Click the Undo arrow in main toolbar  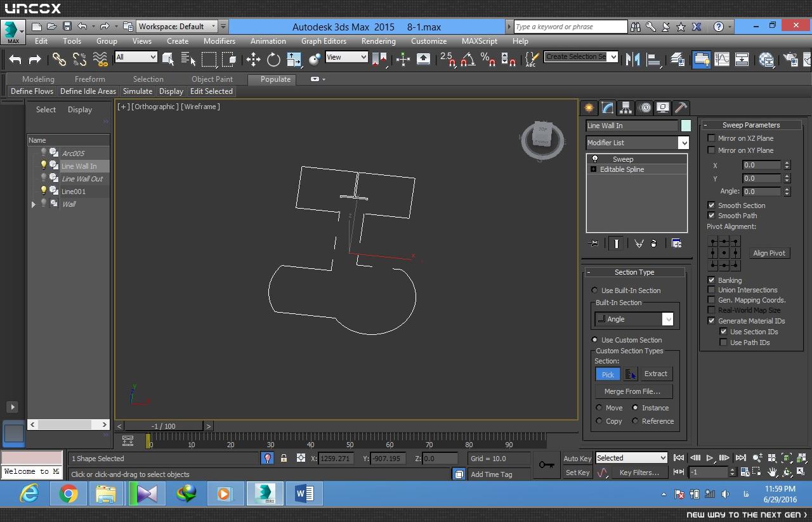tap(15, 59)
